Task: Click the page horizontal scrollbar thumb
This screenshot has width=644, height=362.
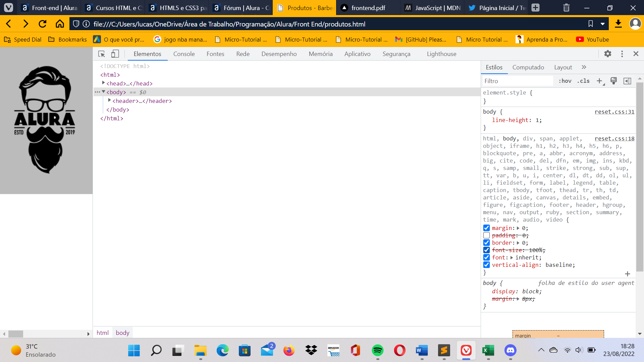Action: (16, 334)
